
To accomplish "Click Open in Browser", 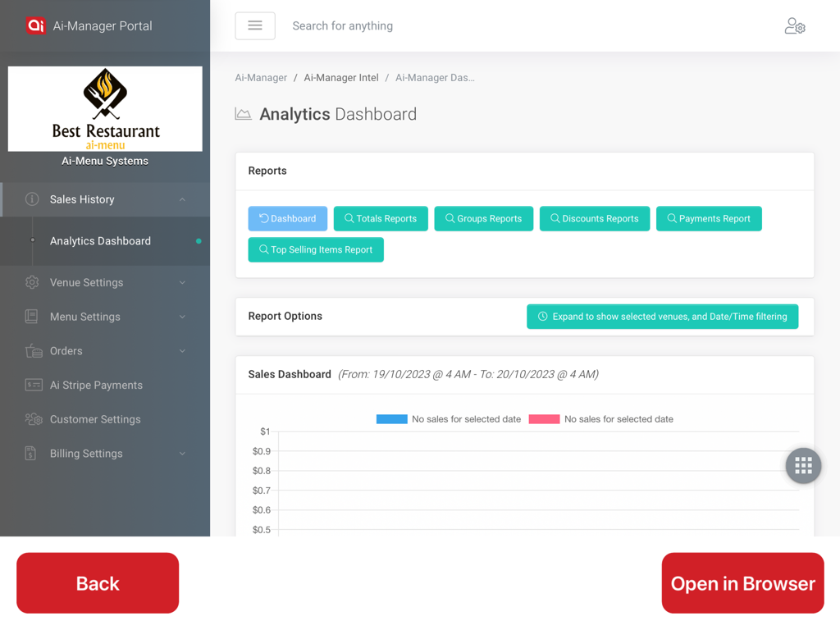I will coord(742,582).
